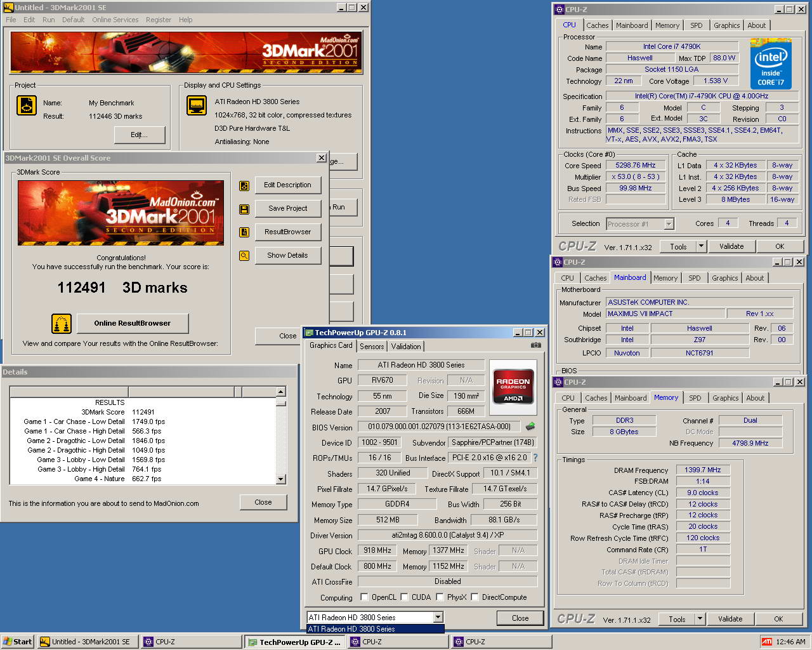812x650 pixels.
Task: Open the Start menu
Action: (x=18, y=642)
